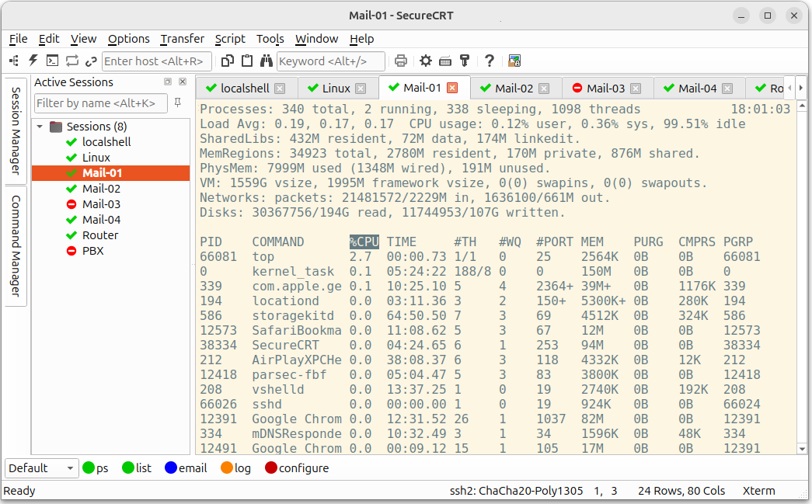The height and width of the screenshot is (504, 812).
Task: Select Mail-04 in the sessions tree
Action: coord(101,220)
